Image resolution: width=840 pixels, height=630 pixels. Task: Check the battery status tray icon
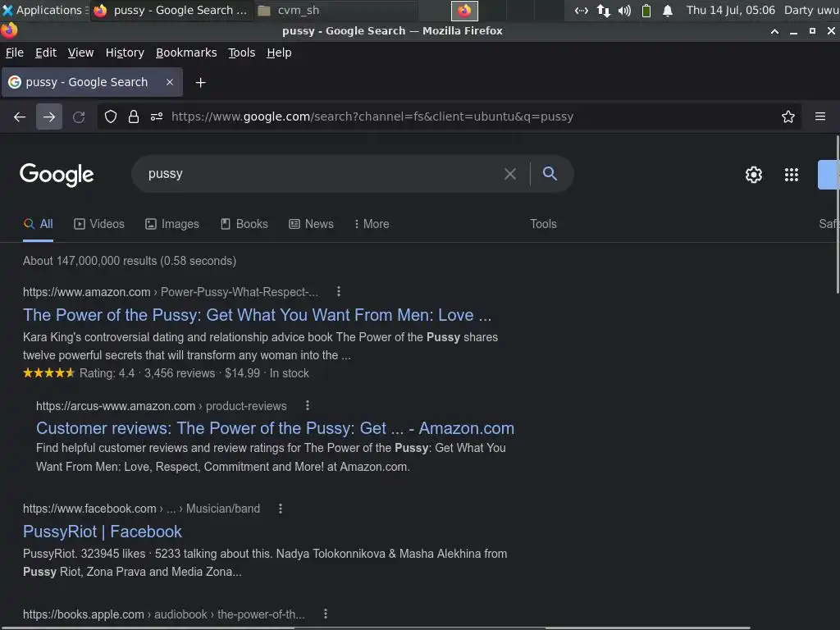coord(646,11)
